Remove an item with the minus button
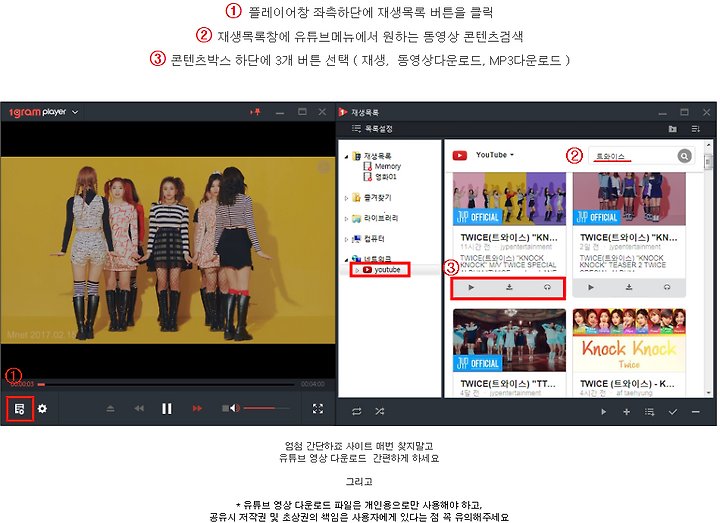The image size is (720, 523). pos(696,412)
